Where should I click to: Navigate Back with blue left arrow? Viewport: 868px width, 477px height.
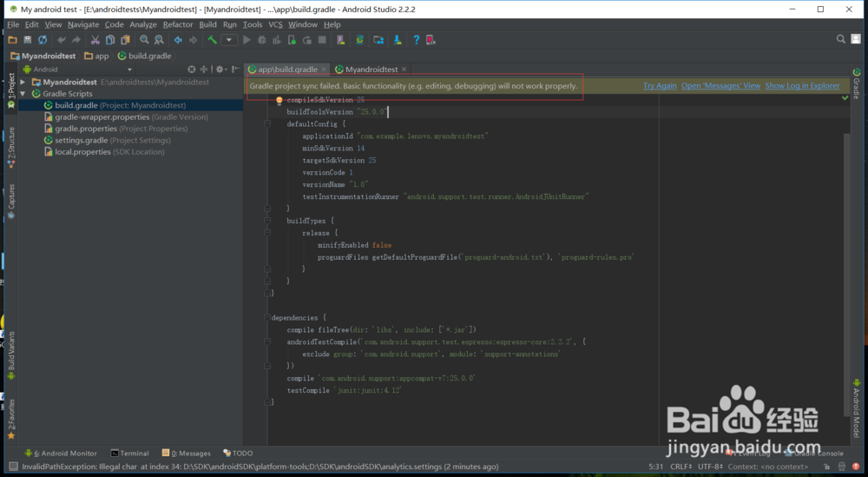tap(178, 40)
